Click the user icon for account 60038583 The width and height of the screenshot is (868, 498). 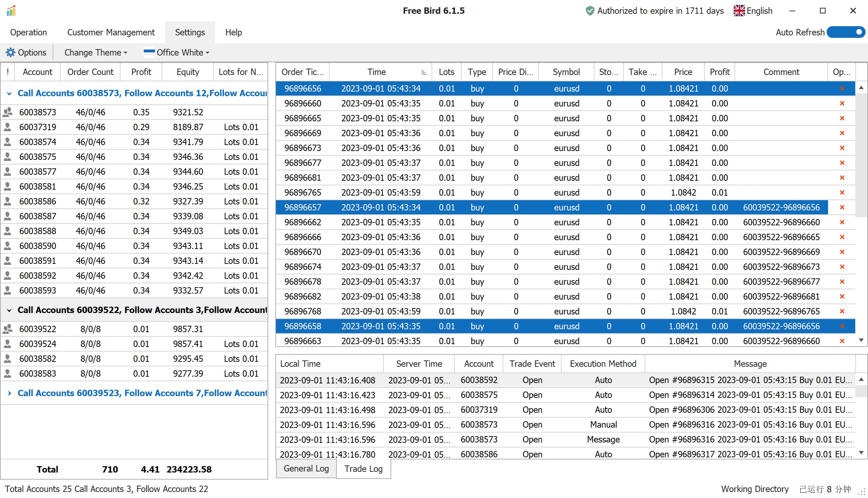point(7,373)
